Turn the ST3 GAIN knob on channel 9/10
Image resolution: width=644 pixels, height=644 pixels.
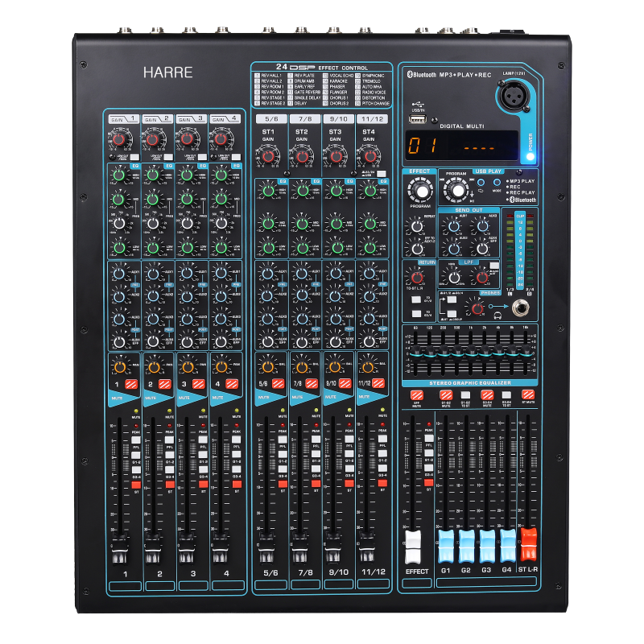336,156
